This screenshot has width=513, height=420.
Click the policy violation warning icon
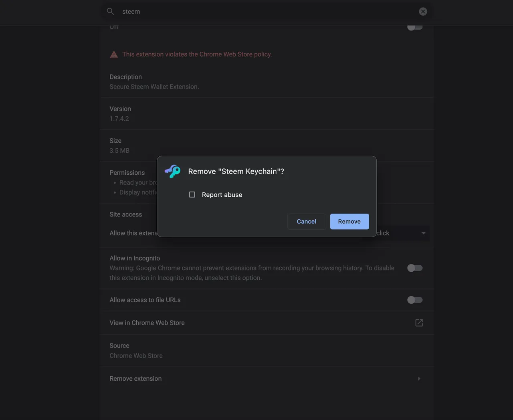114,54
